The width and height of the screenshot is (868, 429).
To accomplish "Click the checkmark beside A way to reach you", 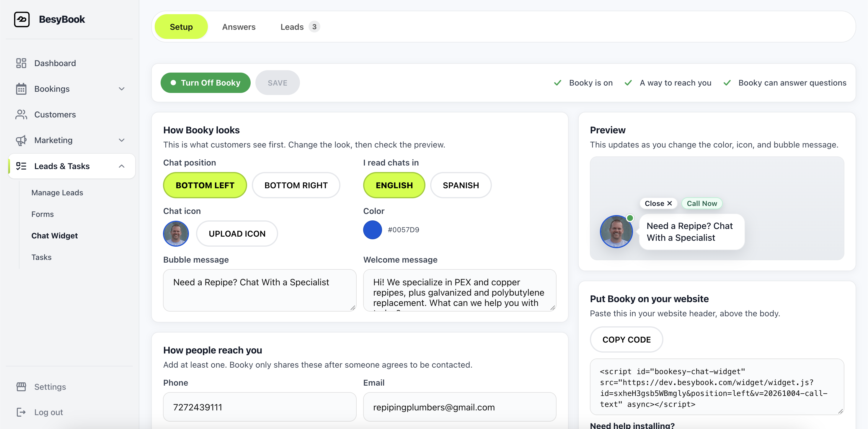I will (x=628, y=83).
